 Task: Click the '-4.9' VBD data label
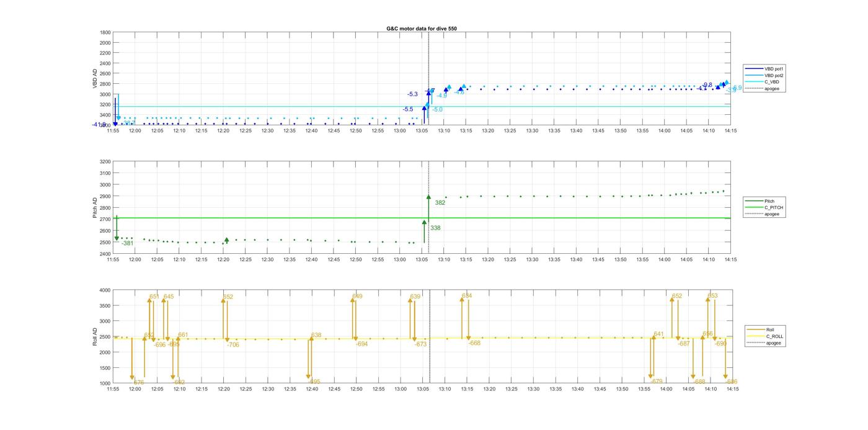click(441, 96)
